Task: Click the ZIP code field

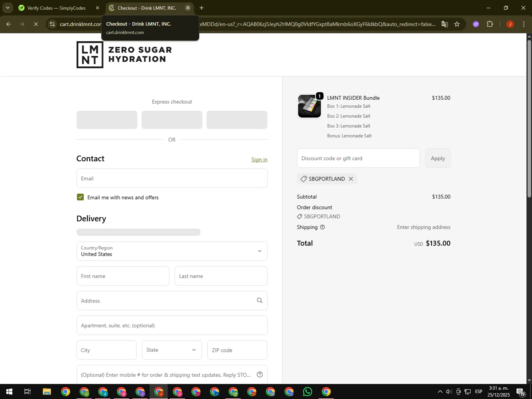Action: click(237, 350)
